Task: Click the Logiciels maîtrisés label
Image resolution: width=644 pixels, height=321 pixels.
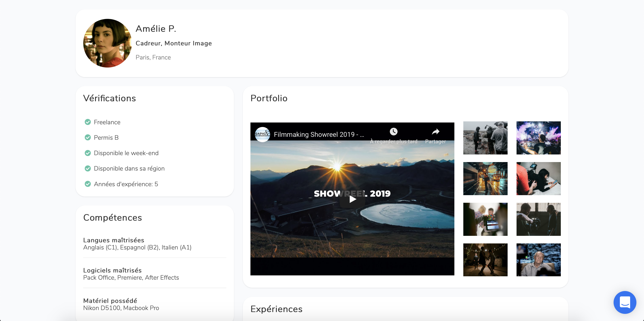Action: point(112,270)
